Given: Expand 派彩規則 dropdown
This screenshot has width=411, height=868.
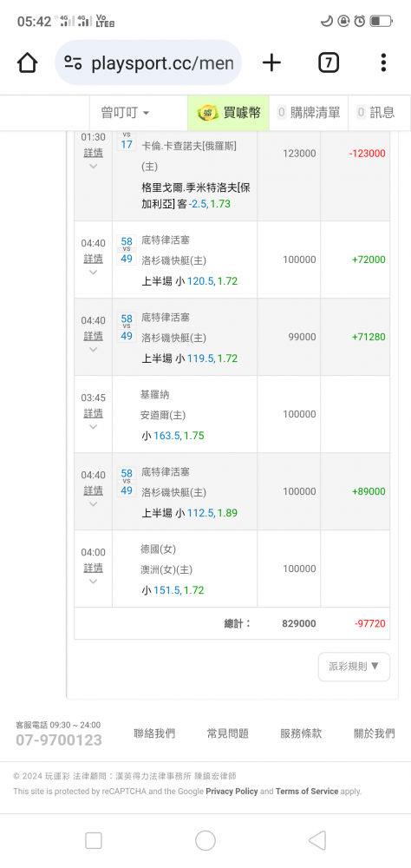Looking at the screenshot, I should point(354,667).
